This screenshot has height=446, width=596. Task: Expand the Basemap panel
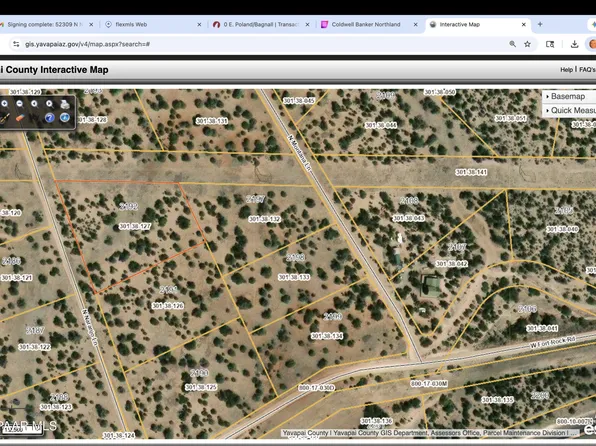point(569,96)
